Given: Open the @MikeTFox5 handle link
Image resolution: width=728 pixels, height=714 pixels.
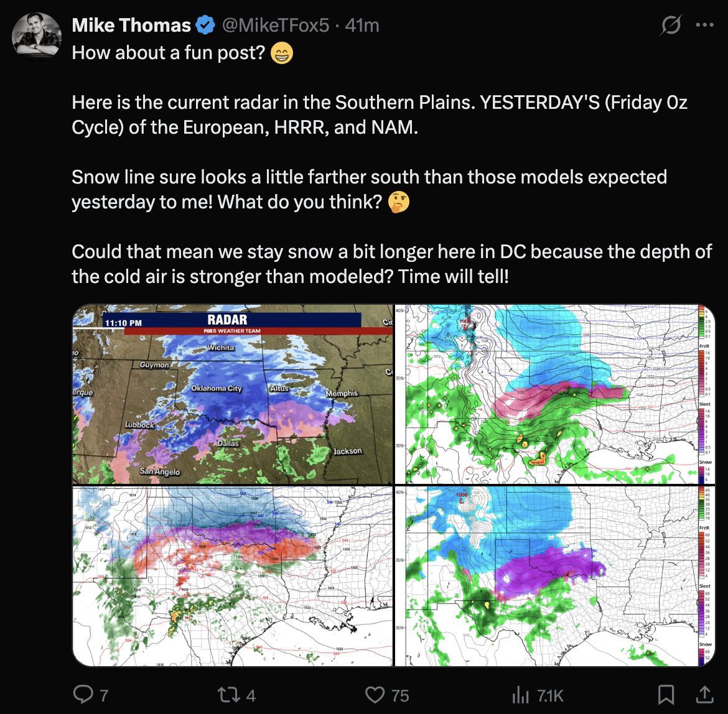Looking at the screenshot, I should coord(274,25).
